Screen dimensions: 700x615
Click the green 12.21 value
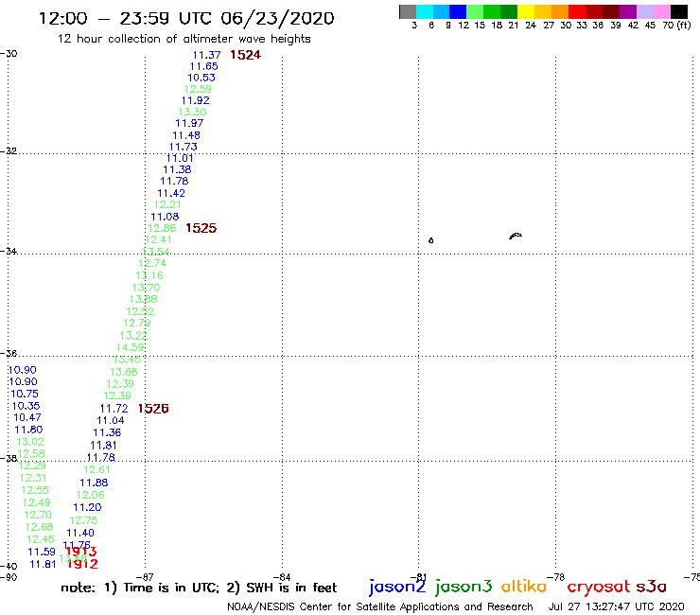(167, 204)
